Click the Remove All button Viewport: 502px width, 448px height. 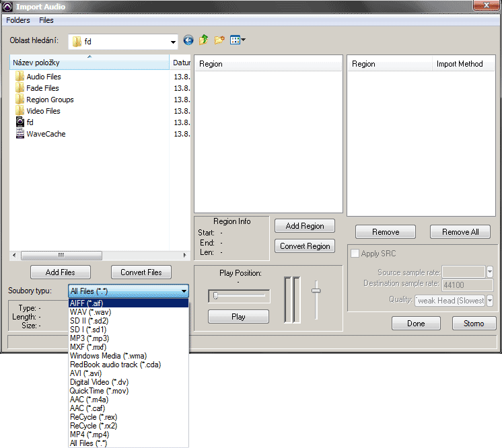click(x=460, y=232)
